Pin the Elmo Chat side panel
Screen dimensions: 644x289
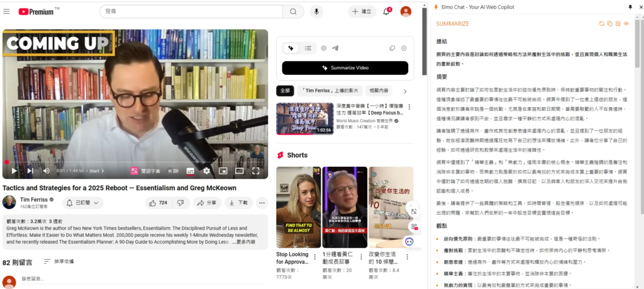(x=630, y=7)
